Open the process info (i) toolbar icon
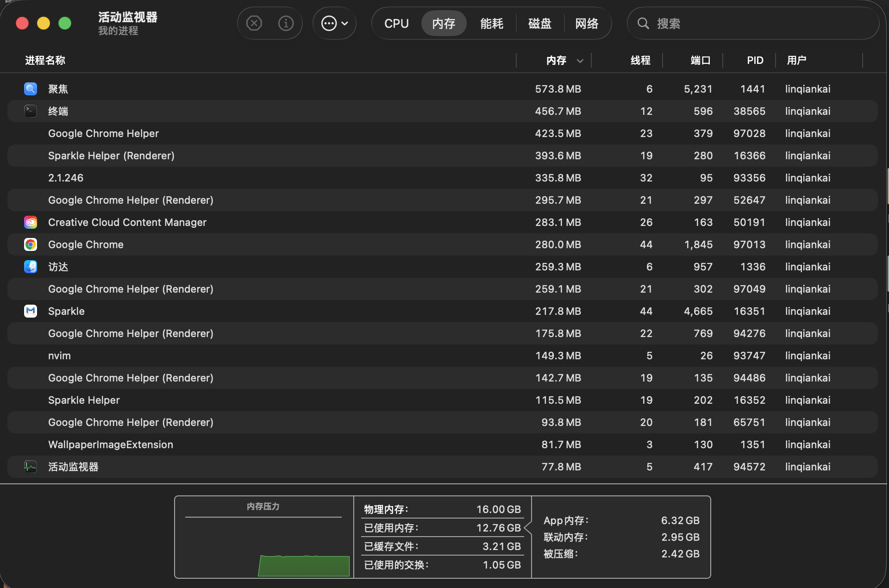This screenshot has width=889, height=588. [x=286, y=23]
